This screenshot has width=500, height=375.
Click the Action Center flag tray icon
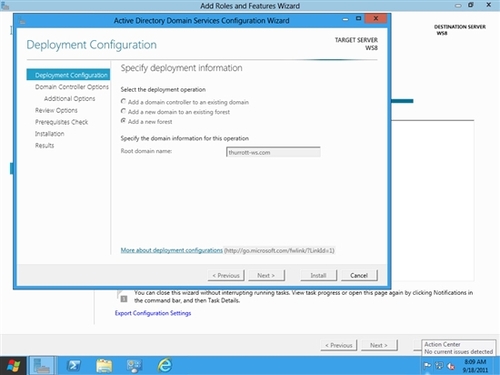coord(427,366)
